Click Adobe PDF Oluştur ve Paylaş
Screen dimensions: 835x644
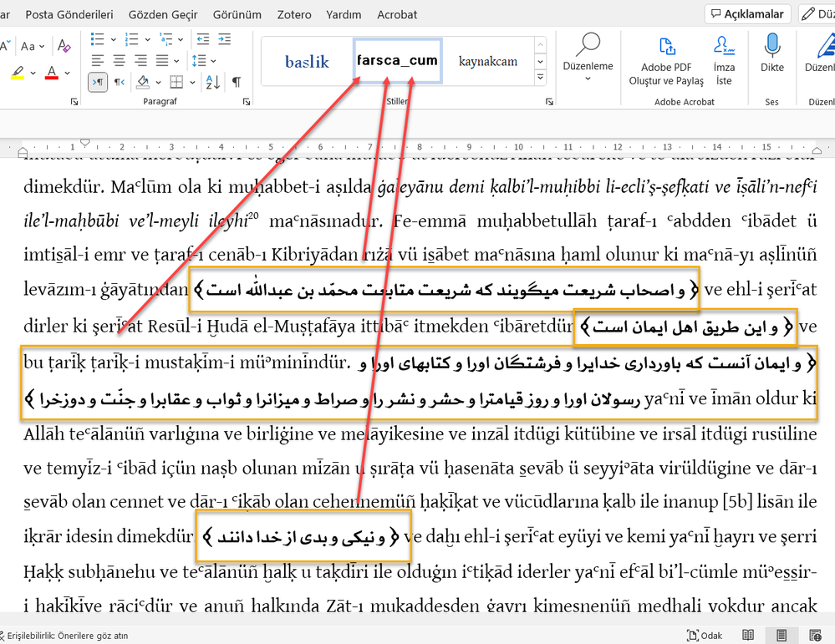666,59
